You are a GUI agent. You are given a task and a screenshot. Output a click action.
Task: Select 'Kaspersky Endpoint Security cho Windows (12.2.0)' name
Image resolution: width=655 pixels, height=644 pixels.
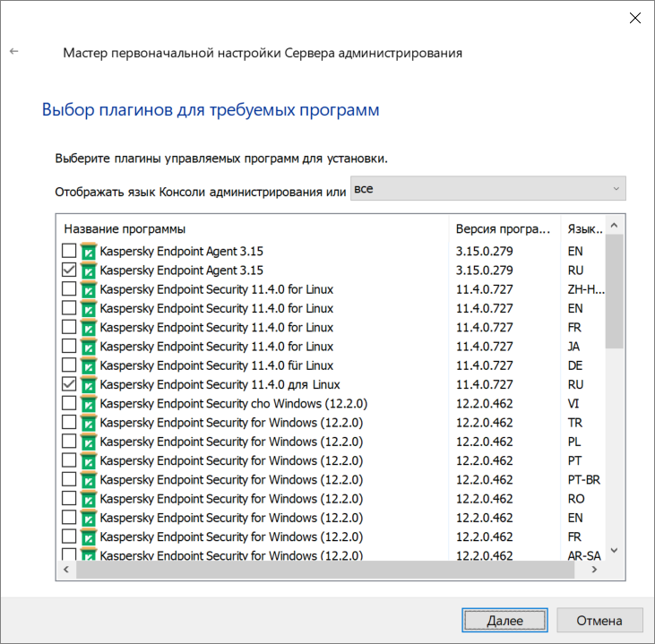click(x=234, y=404)
